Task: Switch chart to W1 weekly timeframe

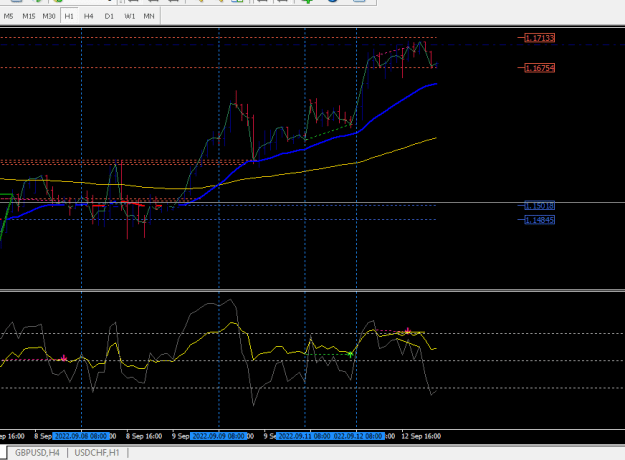Action: click(130, 16)
